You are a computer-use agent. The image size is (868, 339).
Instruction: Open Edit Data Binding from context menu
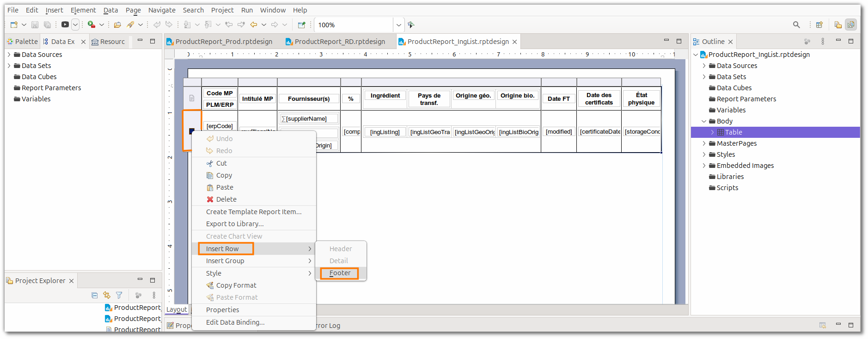coord(254,322)
